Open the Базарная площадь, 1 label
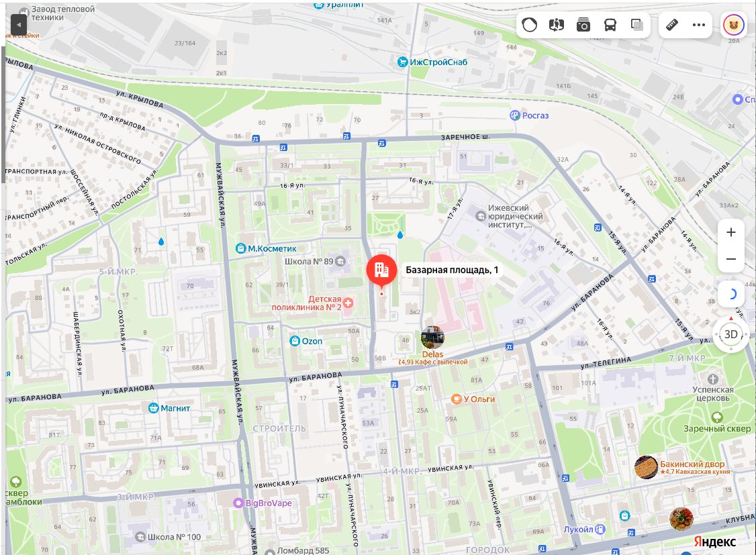The height and width of the screenshot is (555, 756). [452, 270]
